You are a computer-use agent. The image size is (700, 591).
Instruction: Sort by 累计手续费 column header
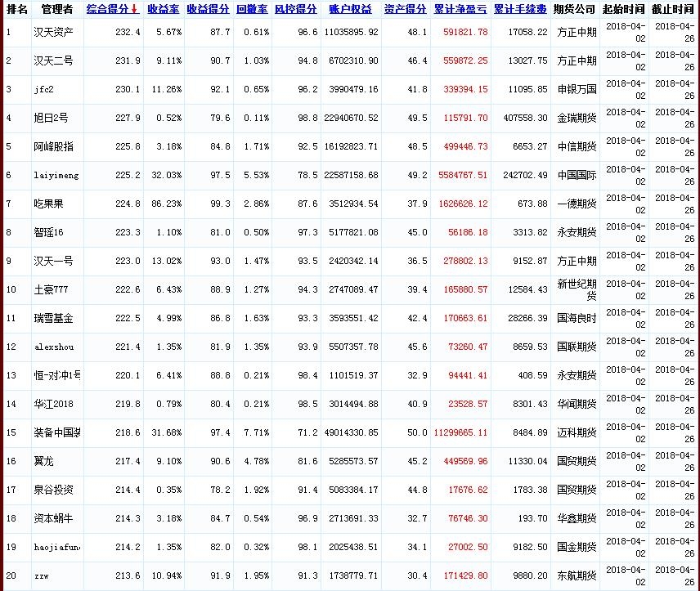click(520, 9)
